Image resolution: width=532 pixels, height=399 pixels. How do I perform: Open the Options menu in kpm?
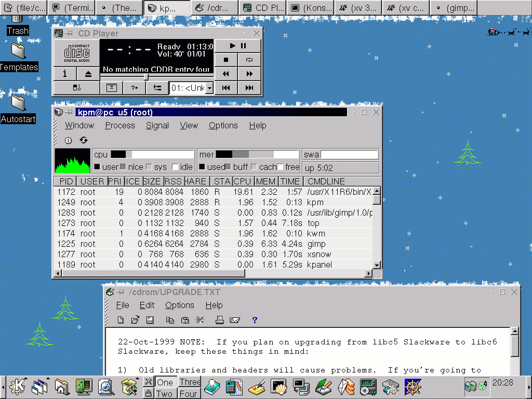[223, 126]
